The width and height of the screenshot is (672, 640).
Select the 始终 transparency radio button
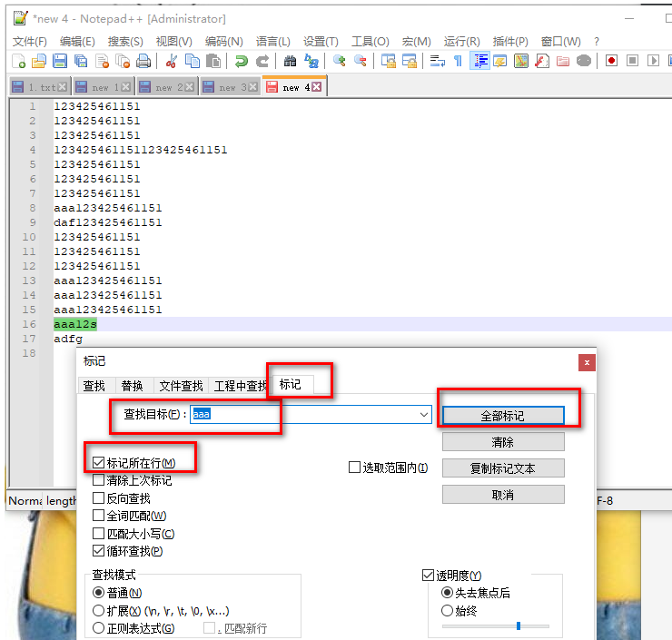[x=447, y=610]
